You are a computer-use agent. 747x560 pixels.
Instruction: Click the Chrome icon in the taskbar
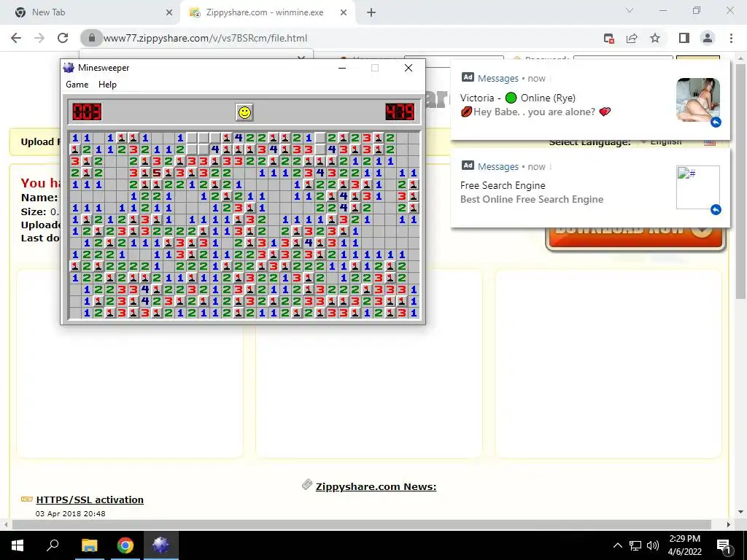tap(125, 545)
